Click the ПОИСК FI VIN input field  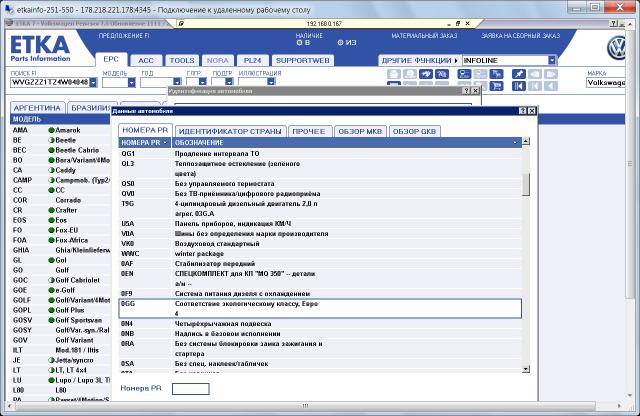point(50,82)
